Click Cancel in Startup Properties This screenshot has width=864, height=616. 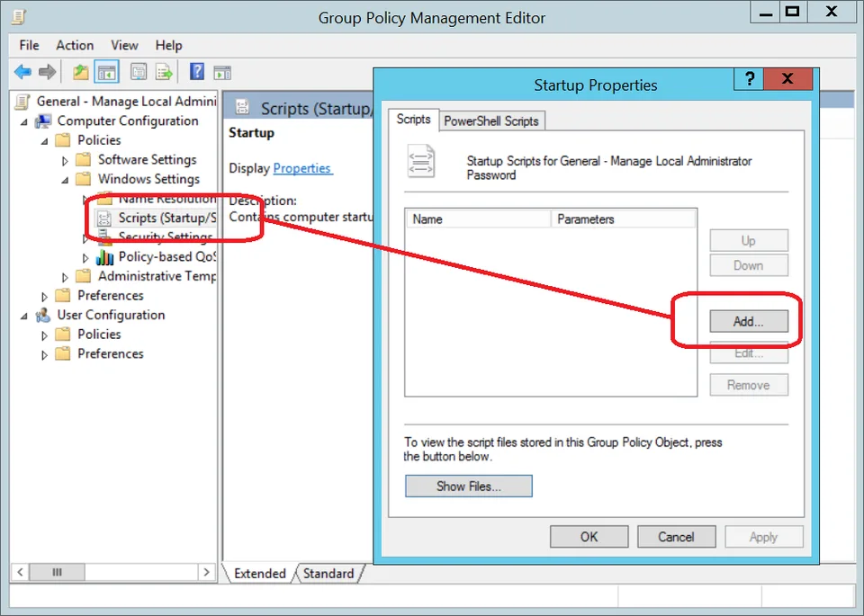click(x=676, y=537)
